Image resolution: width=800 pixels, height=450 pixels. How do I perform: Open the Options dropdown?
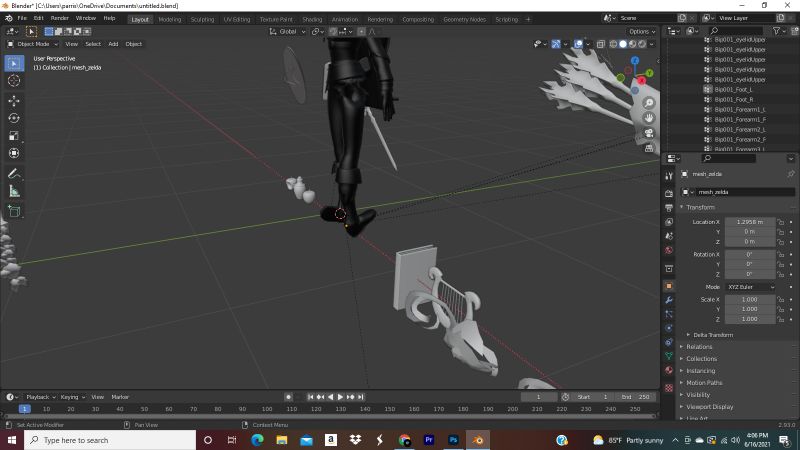(x=642, y=32)
